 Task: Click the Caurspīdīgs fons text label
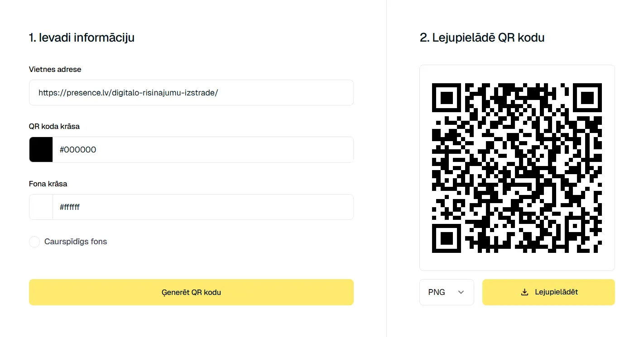pyautogui.click(x=75, y=242)
